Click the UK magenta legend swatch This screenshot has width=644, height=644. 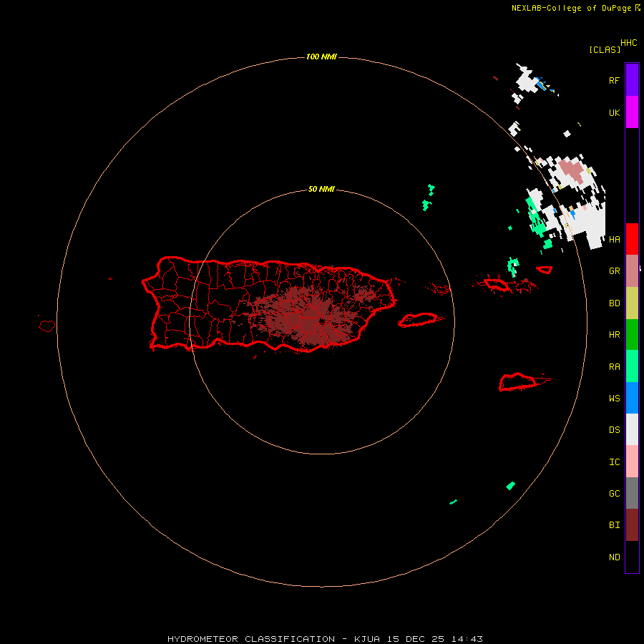tap(632, 112)
